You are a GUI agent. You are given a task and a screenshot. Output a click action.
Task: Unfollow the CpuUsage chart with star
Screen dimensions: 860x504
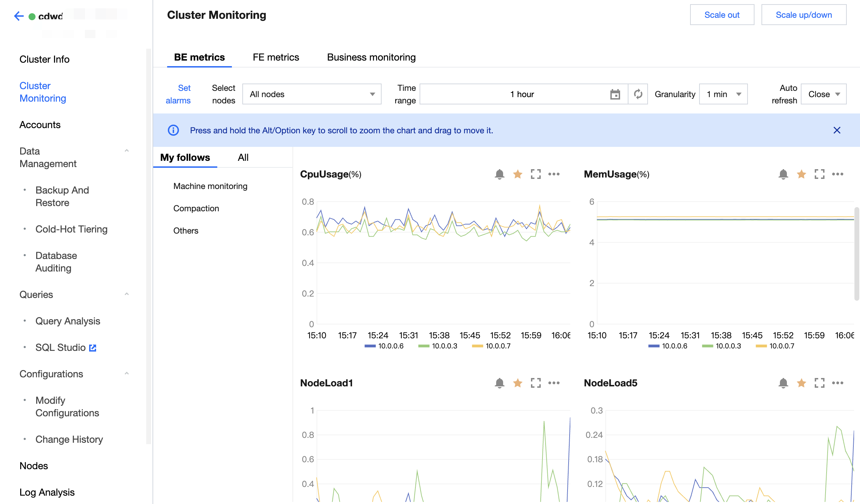517,174
